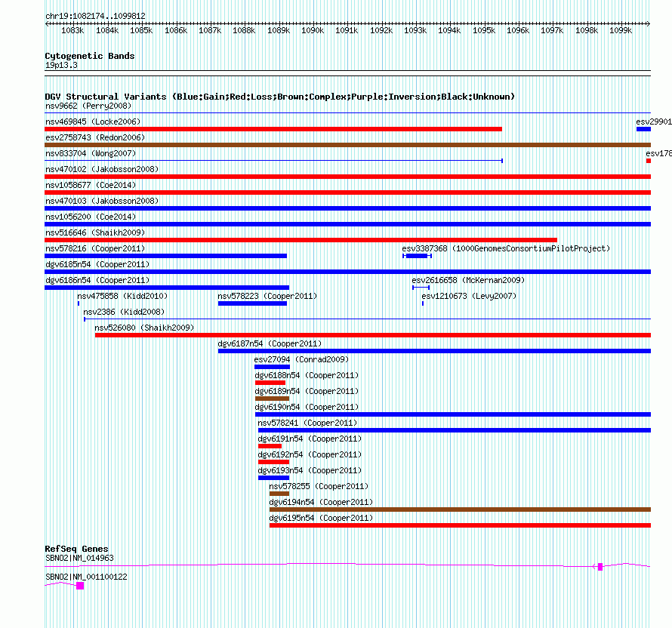
Task: Select the blue bar beneath esv3387368
Action: click(417, 256)
